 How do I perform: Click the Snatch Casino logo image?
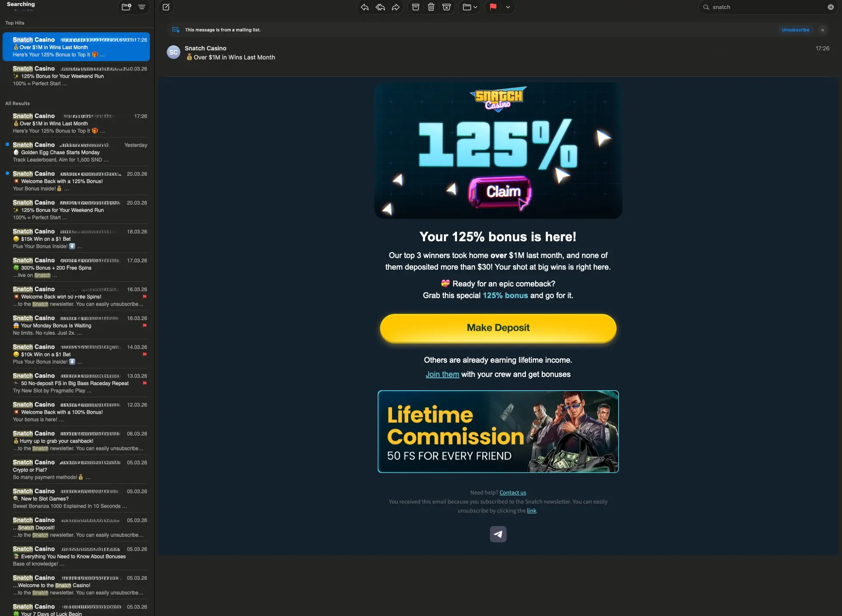point(498,99)
